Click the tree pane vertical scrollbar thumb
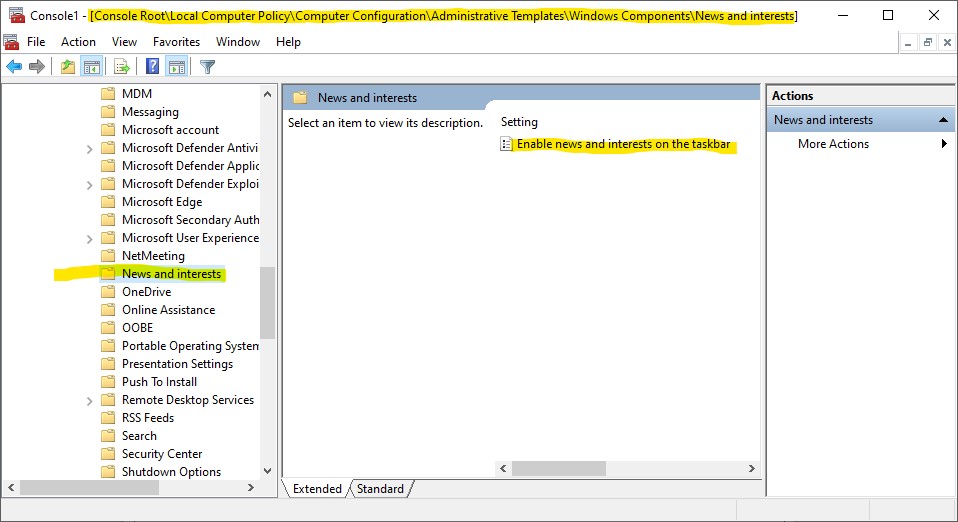The width and height of the screenshot is (958, 522). click(267, 303)
